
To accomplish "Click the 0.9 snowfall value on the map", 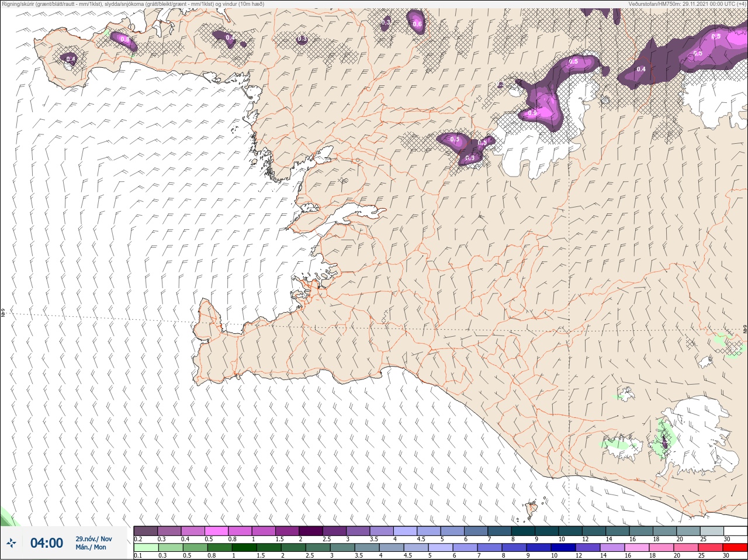I will (x=532, y=113).
